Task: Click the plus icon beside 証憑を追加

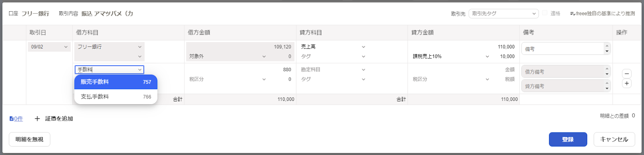Action: tap(37, 119)
